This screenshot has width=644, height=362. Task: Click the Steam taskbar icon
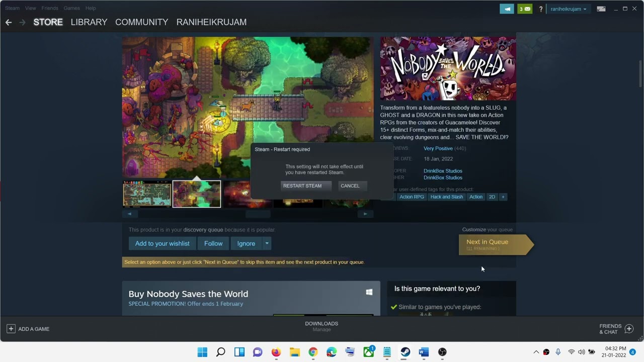point(406,352)
